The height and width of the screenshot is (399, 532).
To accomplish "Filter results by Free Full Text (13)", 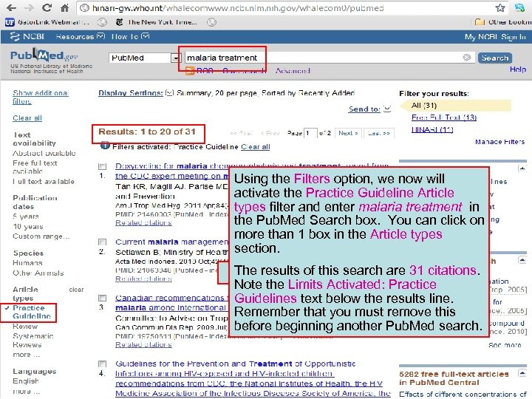I will pyautogui.click(x=444, y=117).
